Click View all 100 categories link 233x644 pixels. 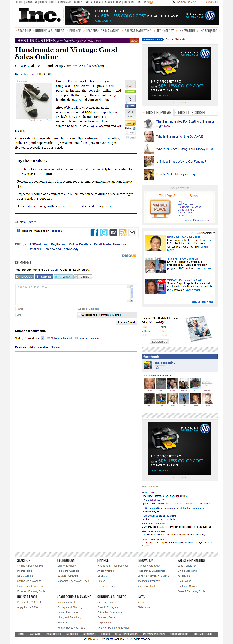pos(197,220)
